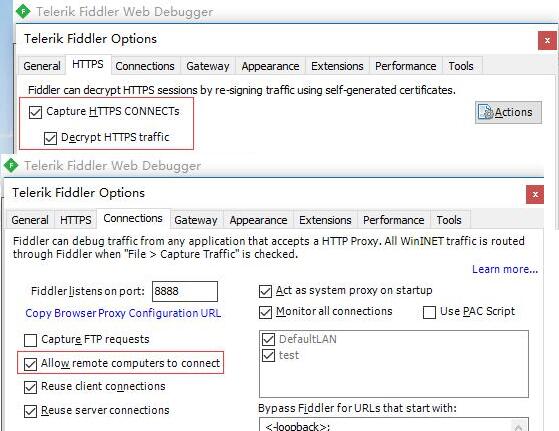Click Copy Browser Proxy Configuration URL link
The image size is (559, 431).
coord(123,313)
